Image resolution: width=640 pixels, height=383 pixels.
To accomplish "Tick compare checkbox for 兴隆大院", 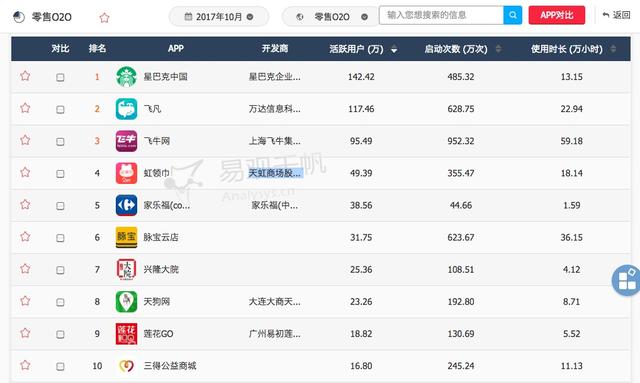I will (60, 270).
